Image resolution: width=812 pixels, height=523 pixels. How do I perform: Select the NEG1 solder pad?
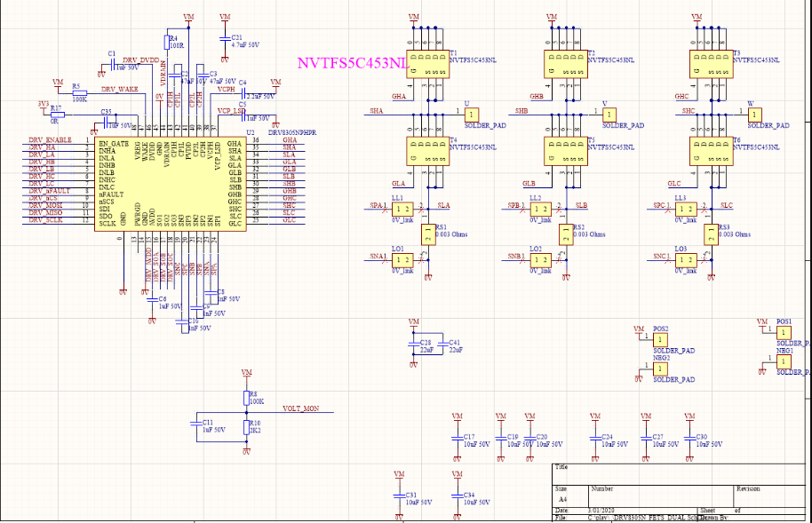(784, 361)
